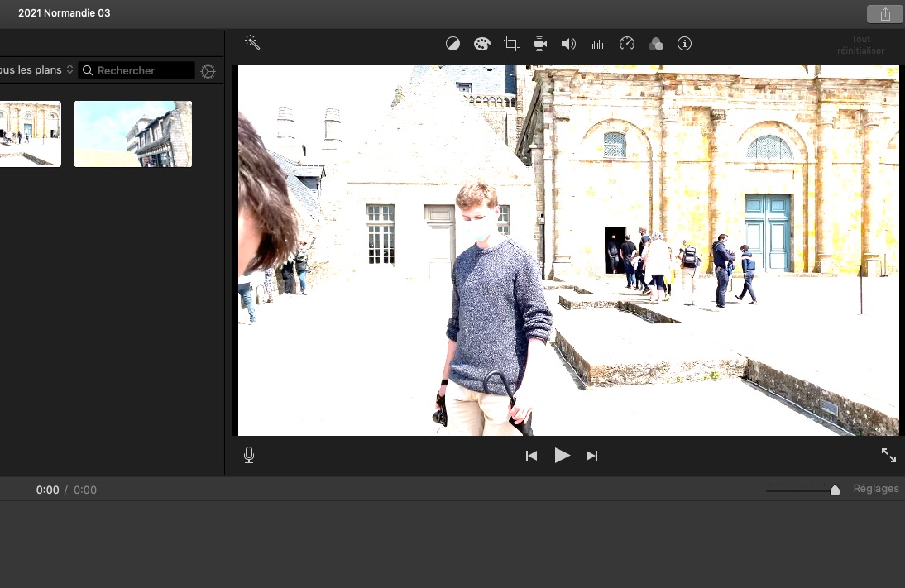This screenshot has height=588, width=905.
Task: Select the crop tool
Action: point(511,44)
